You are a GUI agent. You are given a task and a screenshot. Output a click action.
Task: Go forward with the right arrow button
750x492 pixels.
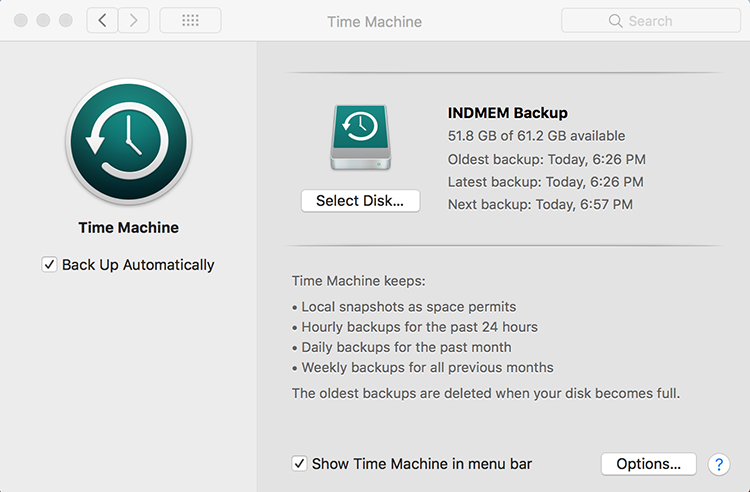click(x=134, y=21)
